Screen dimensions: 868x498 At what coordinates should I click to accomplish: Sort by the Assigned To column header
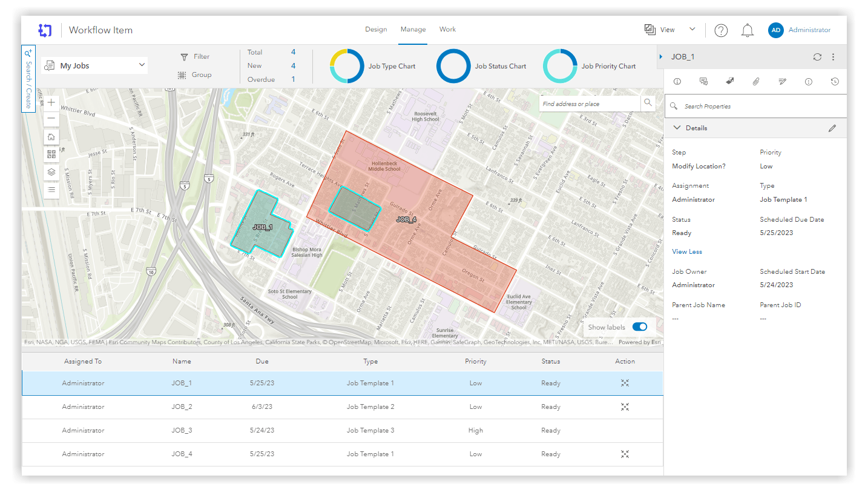point(83,362)
